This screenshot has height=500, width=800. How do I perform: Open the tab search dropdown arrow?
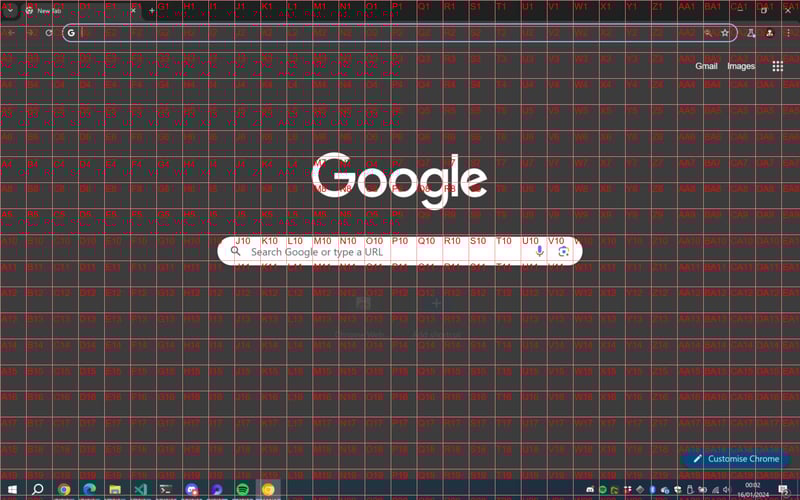[x=10, y=10]
